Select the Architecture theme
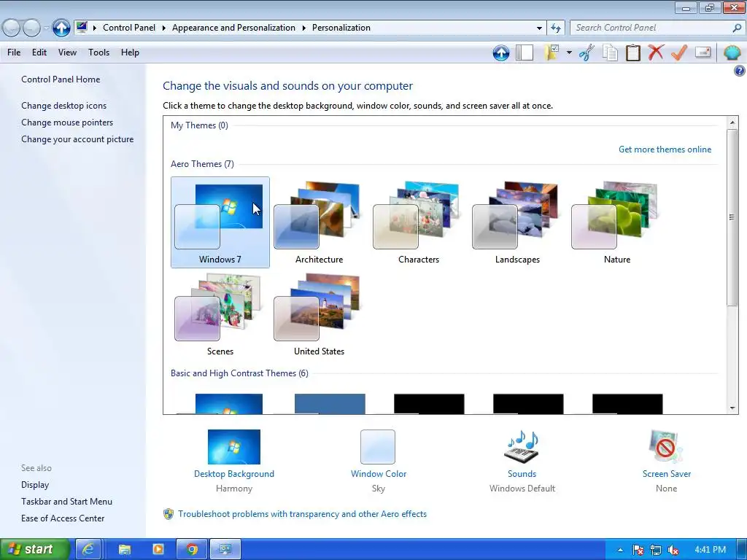The width and height of the screenshot is (747, 560). pos(320,222)
